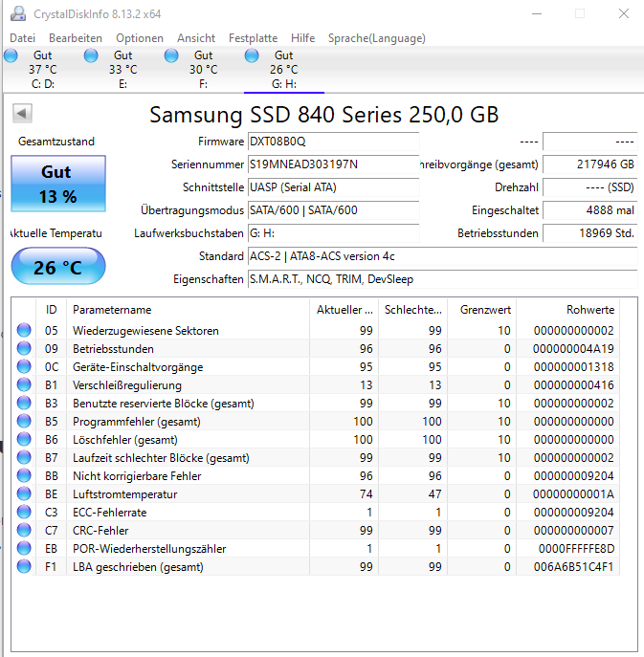
Task: Click the 26 °C temperature button
Action: [x=58, y=267]
